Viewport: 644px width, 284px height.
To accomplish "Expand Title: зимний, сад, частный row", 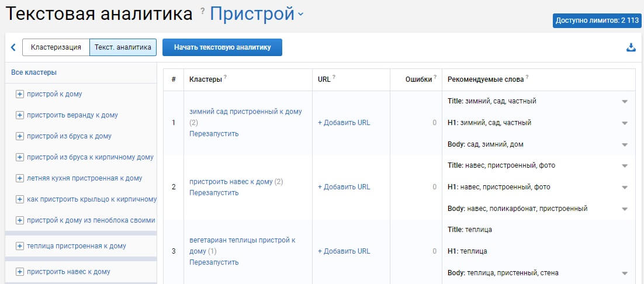I will coord(624,102).
